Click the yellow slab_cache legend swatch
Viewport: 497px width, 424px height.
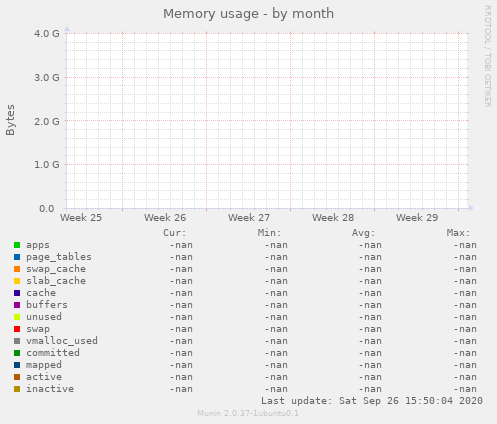tap(17, 281)
